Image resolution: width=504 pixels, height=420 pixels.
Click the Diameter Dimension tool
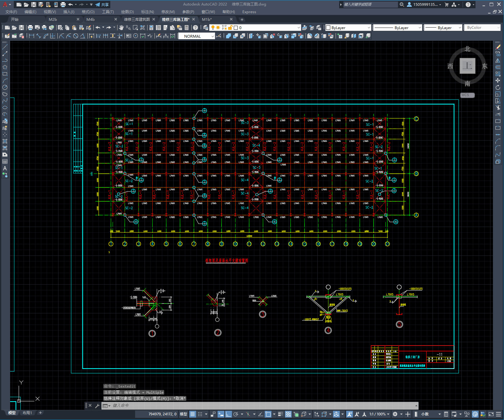[x=76, y=36]
